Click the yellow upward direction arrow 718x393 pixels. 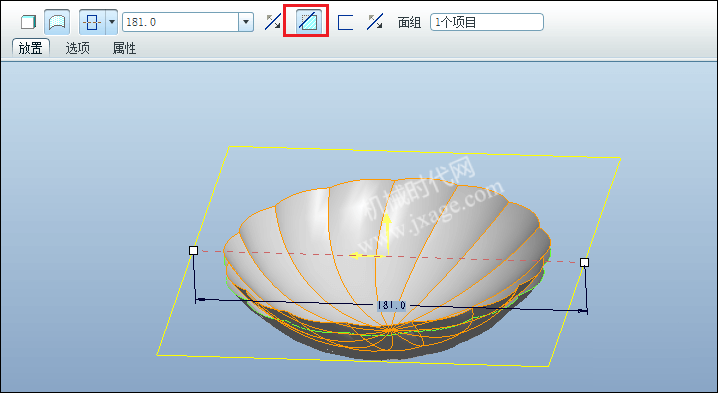tap(387, 234)
